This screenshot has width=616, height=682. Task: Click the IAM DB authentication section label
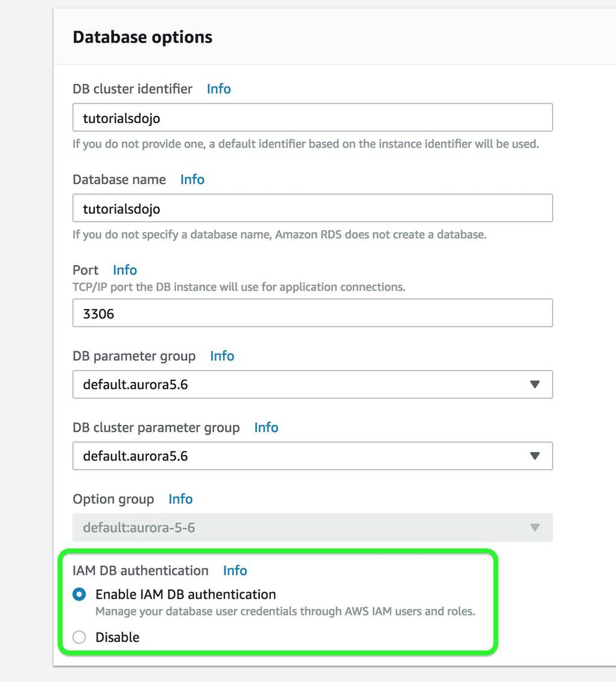tap(141, 570)
